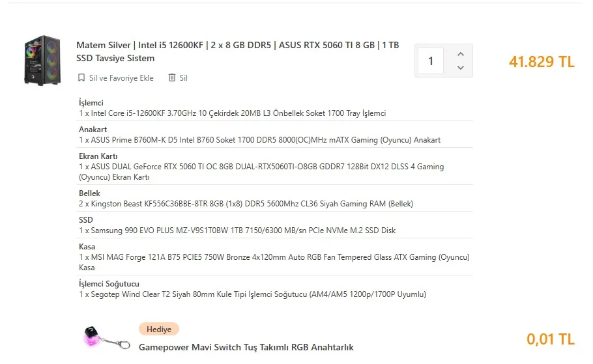Select the Samsung 990 EVO PLUS SSD line

(237, 231)
